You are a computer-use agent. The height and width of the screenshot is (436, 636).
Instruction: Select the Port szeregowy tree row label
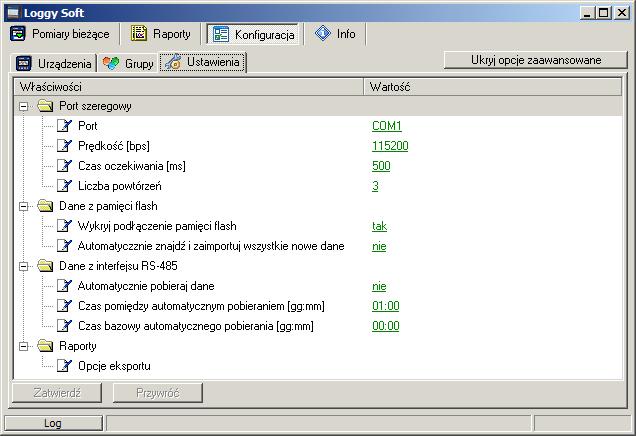click(x=95, y=106)
